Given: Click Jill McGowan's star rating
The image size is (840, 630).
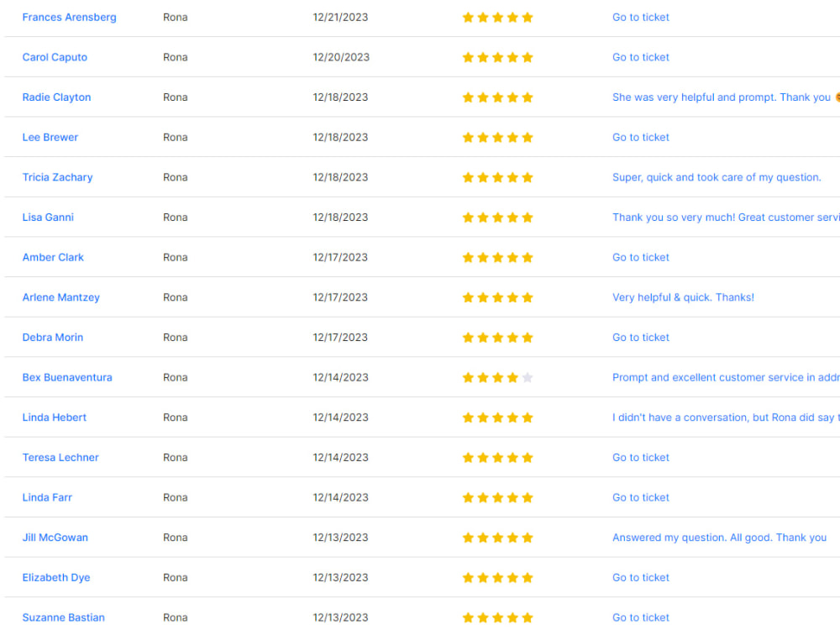Looking at the screenshot, I should point(497,538).
